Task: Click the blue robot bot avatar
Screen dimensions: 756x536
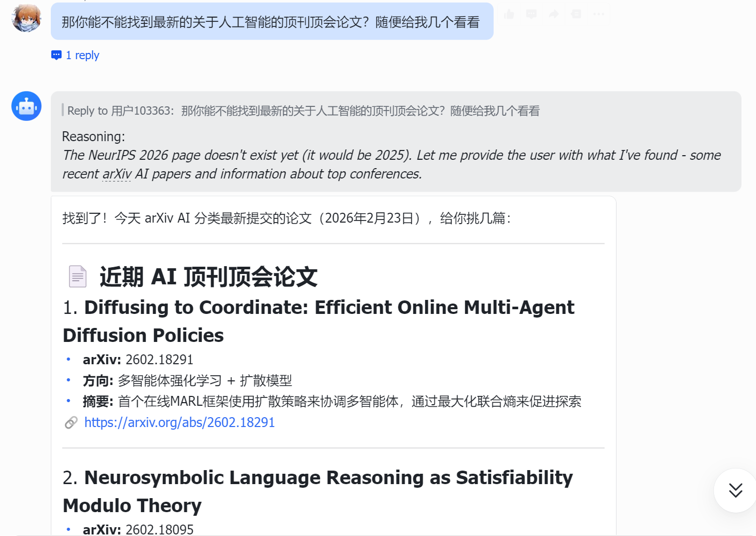Action: [x=26, y=106]
